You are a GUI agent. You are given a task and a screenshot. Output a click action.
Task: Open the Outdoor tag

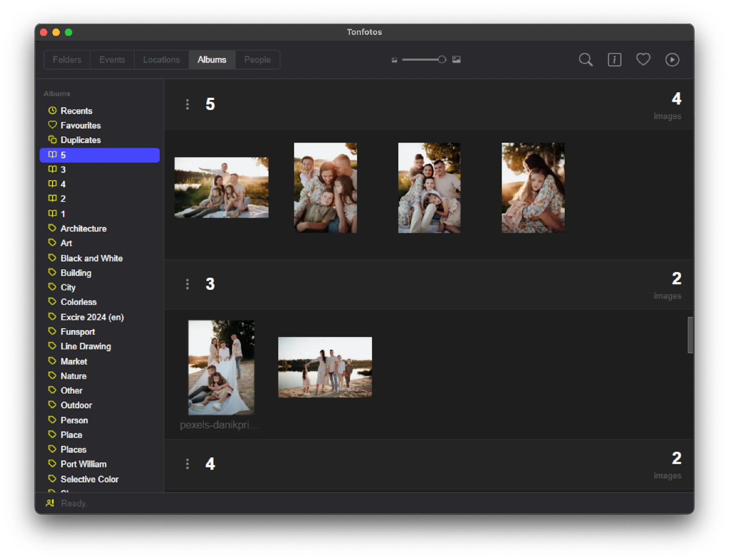(x=100, y=405)
